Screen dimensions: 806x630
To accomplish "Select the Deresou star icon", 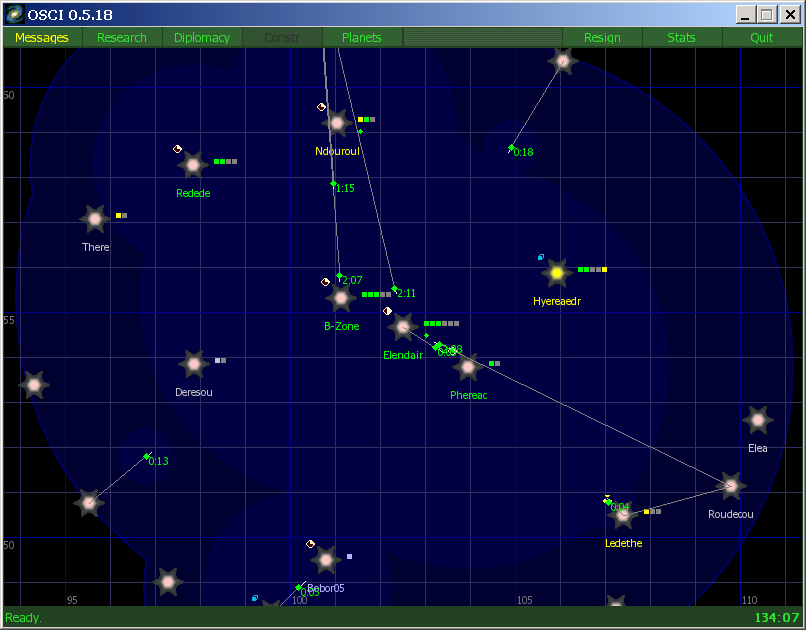I will pos(193,364).
